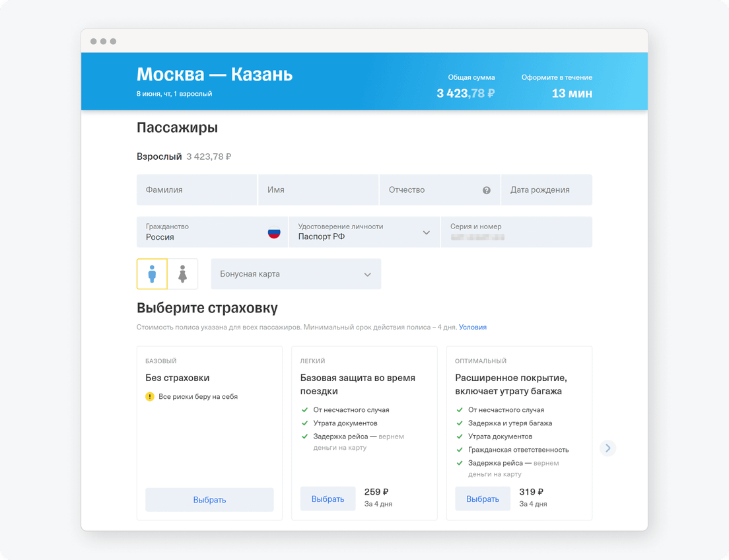The height and width of the screenshot is (560, 729).
Task: Open the Условия link
Action: coord(473,327)
